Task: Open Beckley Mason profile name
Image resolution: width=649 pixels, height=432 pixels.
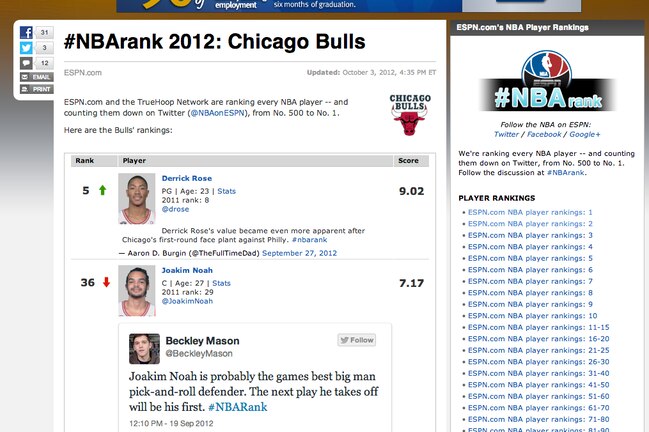Action: pyautogui.click(x=202, y=341)
